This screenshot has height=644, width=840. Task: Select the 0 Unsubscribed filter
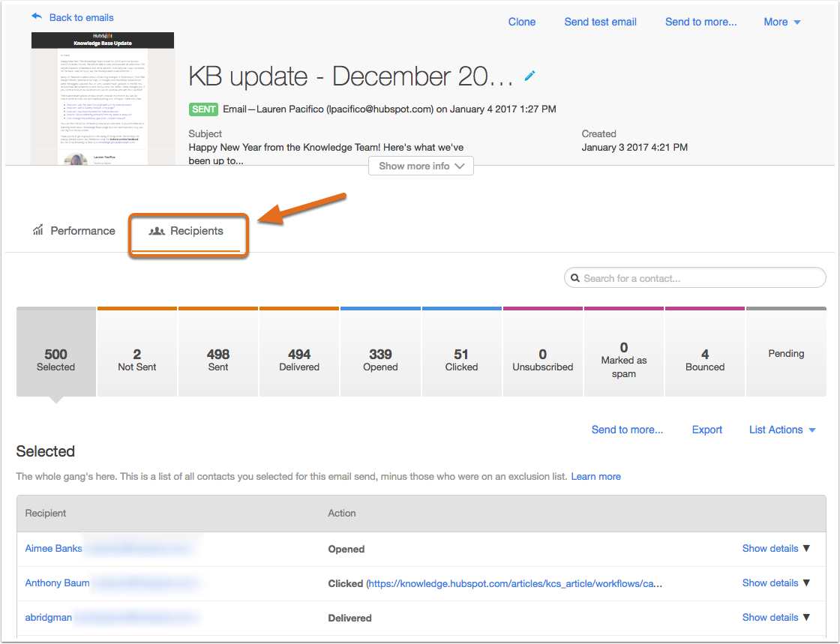coord(543,352)
